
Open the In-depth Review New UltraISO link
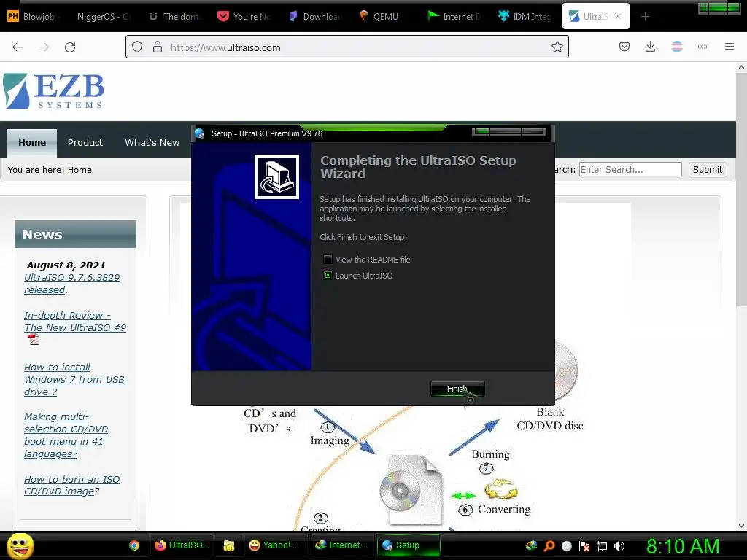pos(75,322)
